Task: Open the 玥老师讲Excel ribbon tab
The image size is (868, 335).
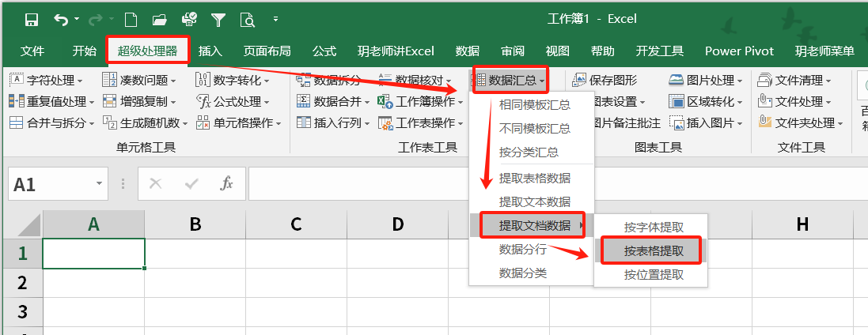Action: coord(396,51)
